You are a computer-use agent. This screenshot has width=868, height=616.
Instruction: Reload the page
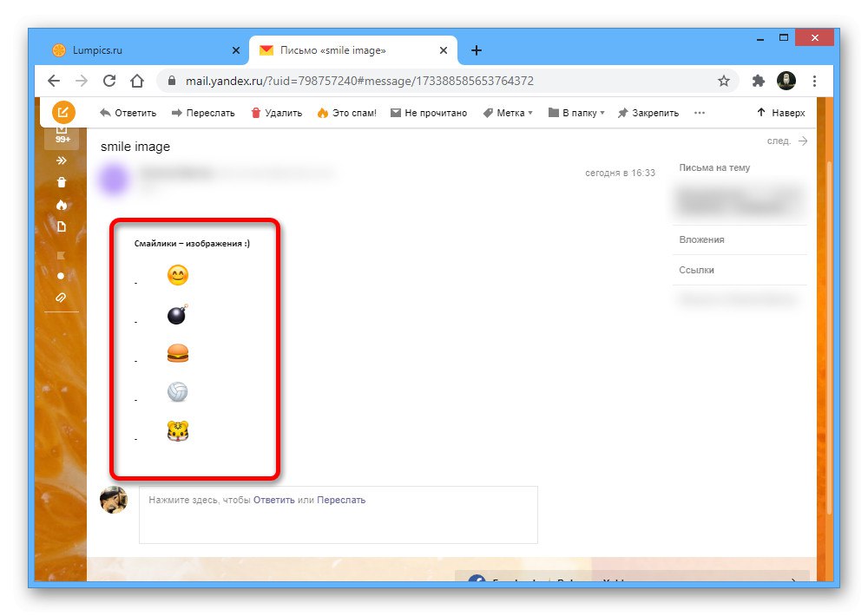109,81
